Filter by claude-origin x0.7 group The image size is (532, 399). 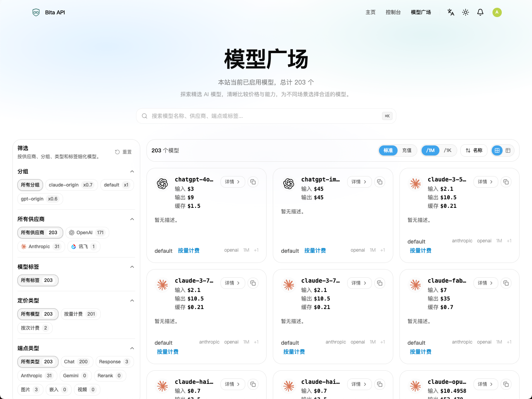coord(72,185)
